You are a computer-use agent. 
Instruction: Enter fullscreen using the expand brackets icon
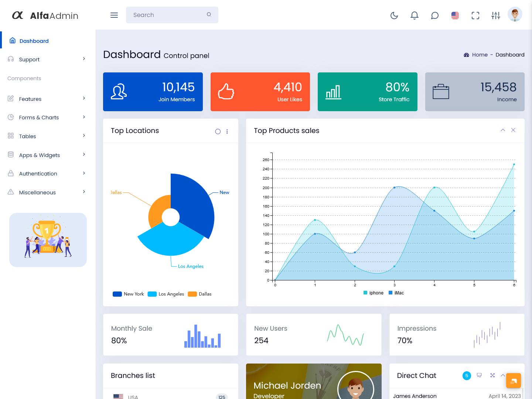point(475,16)
